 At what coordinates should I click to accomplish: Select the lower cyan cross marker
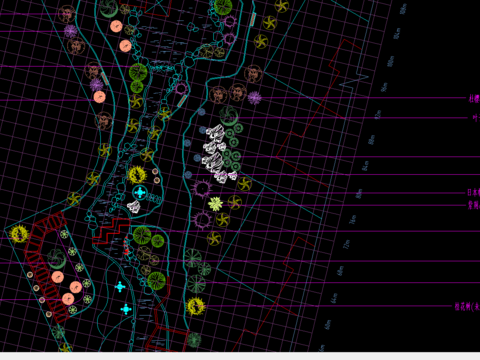pos(126,309)
